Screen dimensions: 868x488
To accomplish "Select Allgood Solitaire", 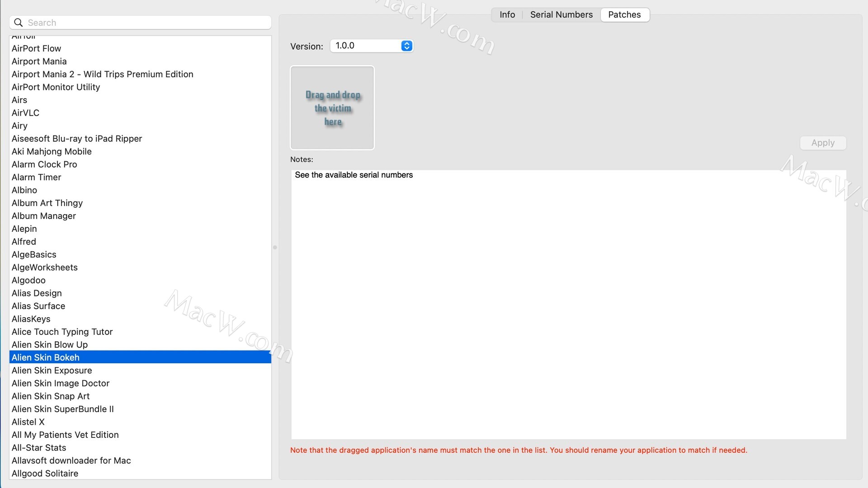I will pos(140,473).
